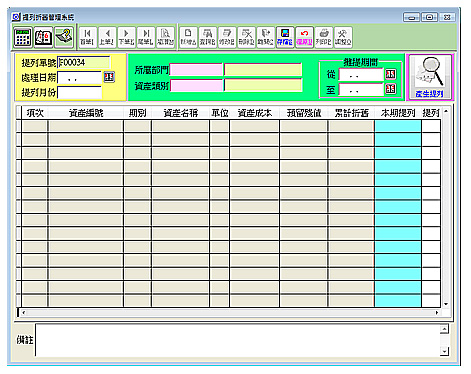The width and height of the screenshot is (471, 374).
Task: Click the yellow 所屬部門 name field
Action: coord(263,70)
